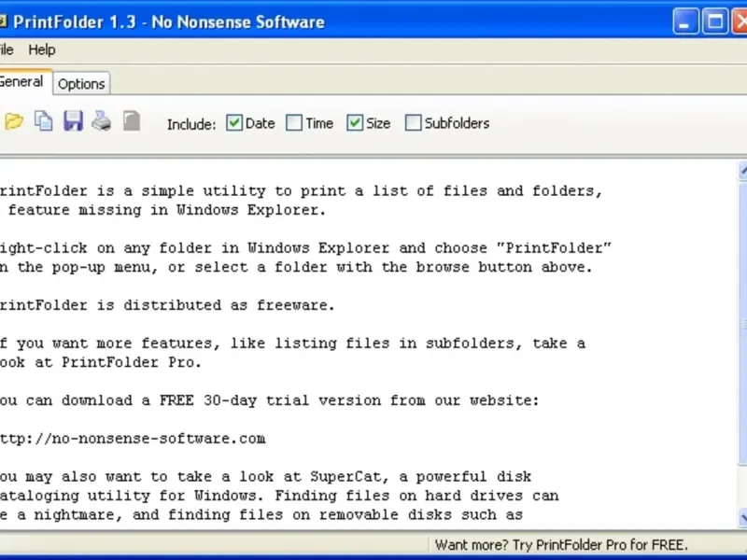Screen dimensions: 747x560
Task: Click the 'FREE 30-day trial version' line
Action: click(x=270, y=400)
